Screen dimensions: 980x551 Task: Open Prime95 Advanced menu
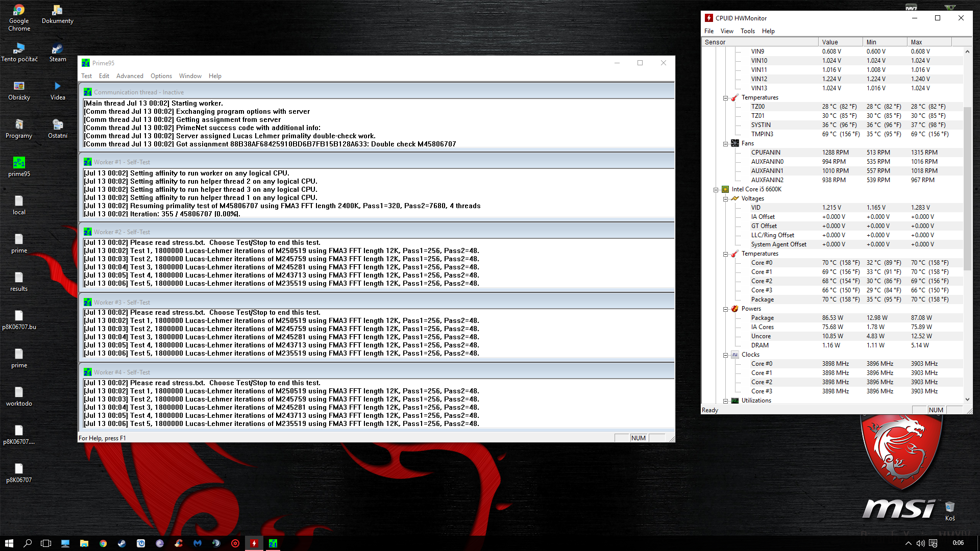pos(130,76)
